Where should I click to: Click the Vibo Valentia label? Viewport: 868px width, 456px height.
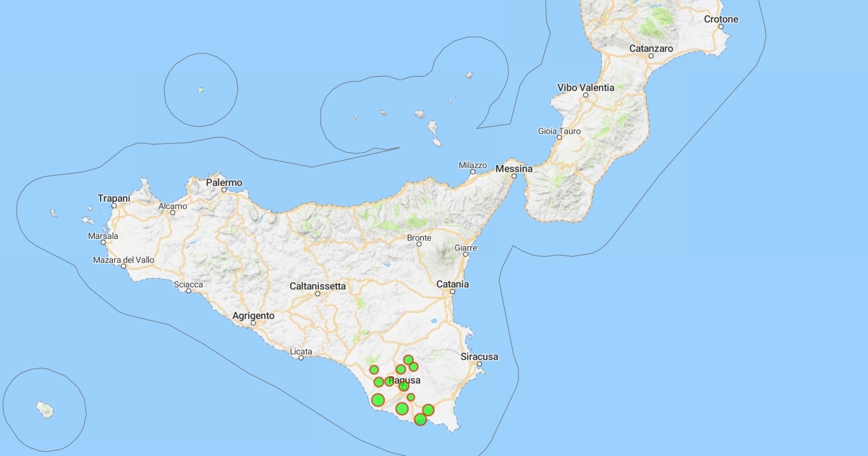click(x=586, y=88)
